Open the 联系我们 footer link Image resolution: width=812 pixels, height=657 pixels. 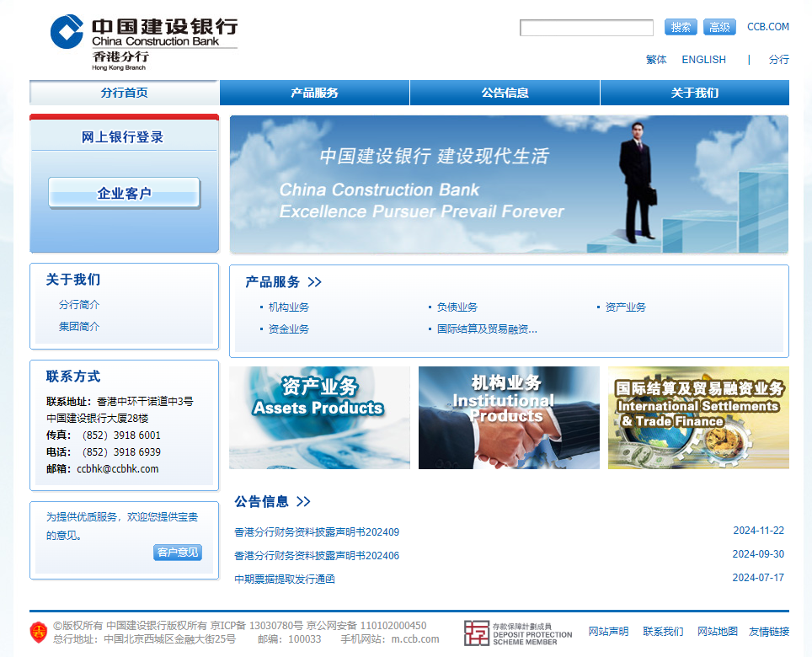click(x=663, y=632)
